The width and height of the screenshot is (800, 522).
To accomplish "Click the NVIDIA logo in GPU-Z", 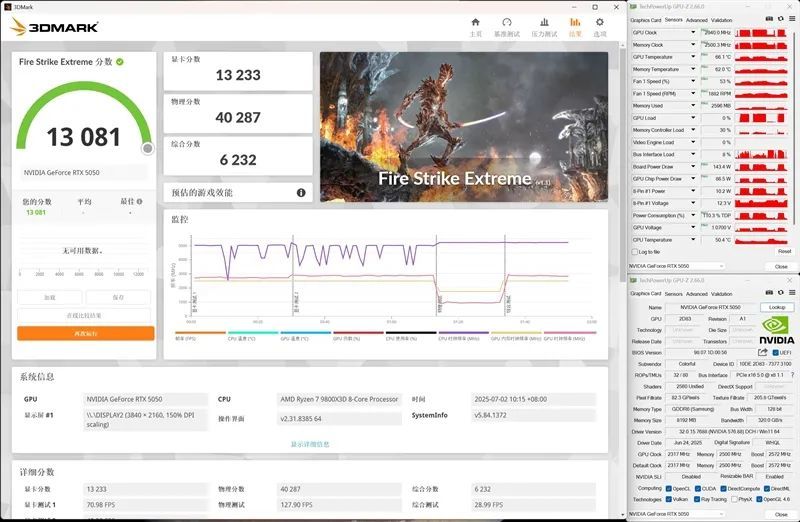I will tap(777, 331).
